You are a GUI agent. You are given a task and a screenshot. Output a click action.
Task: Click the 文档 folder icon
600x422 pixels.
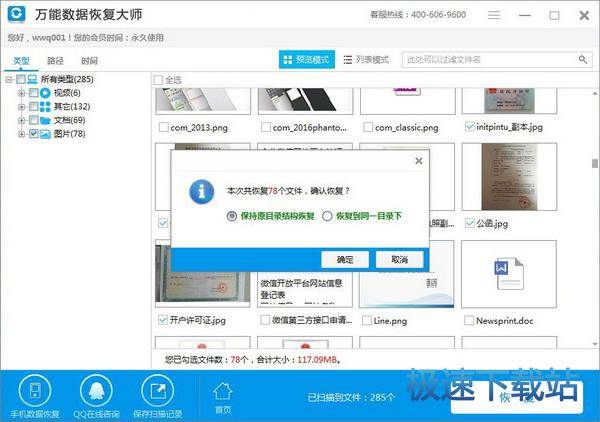tap(45, 120)
